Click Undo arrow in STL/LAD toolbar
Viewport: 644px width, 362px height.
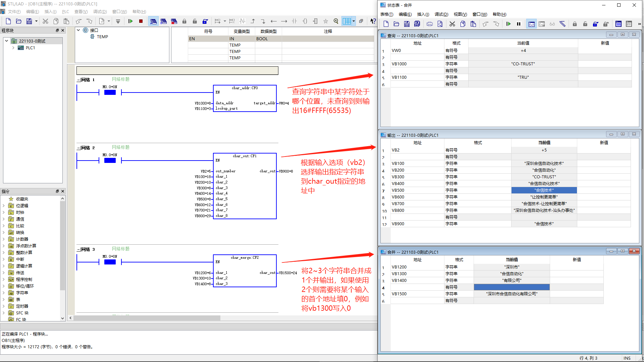[x=78, y=21]
